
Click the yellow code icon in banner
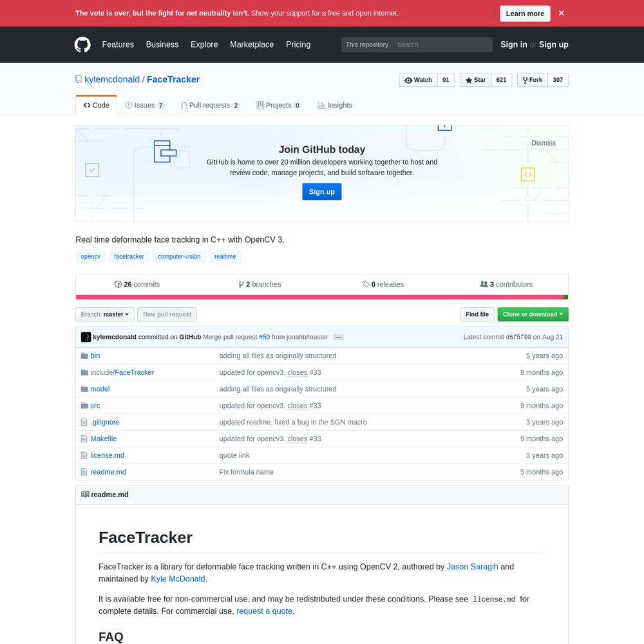[x=527, y=174]
